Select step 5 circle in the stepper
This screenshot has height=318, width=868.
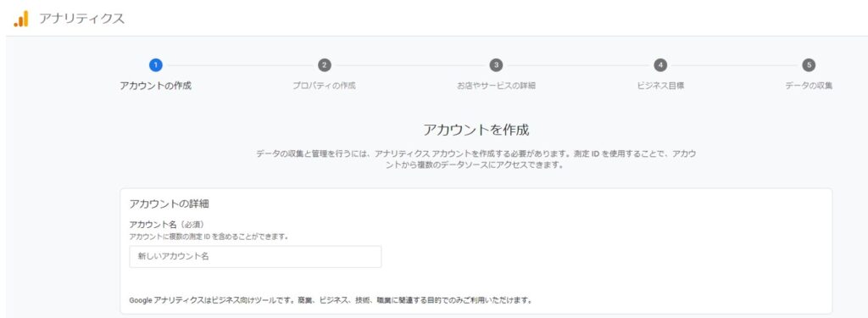click(809, 64)
